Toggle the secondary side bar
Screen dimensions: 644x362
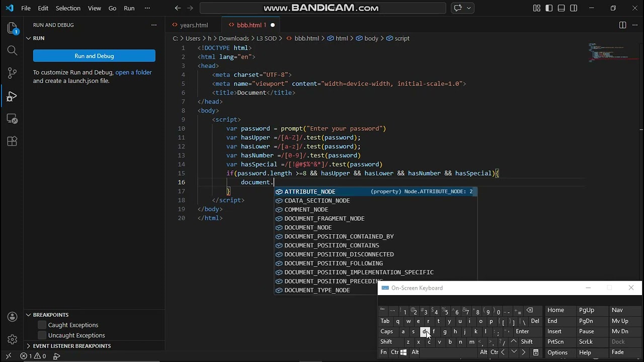coord(574,8)
